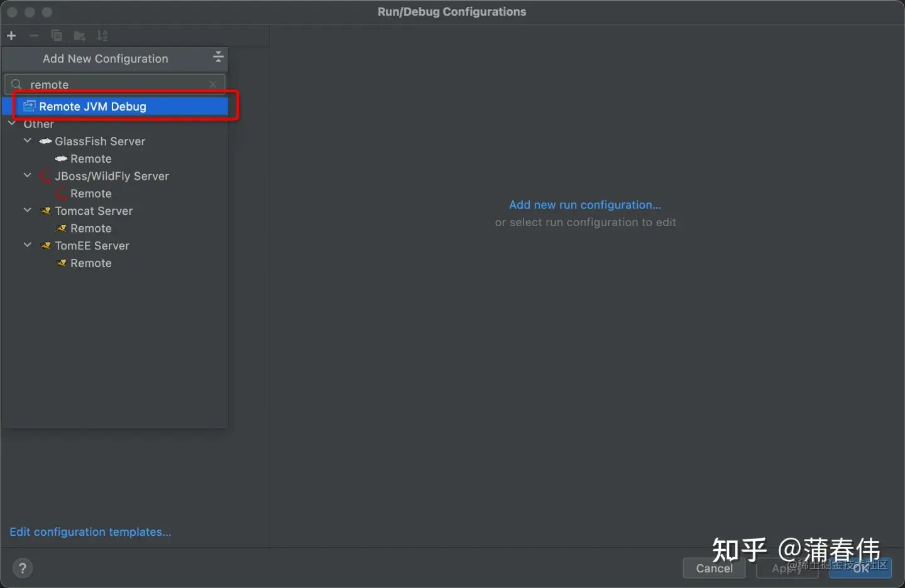The image size is (905, 588).
Task: Click the OK button
Action: point(861,569)
